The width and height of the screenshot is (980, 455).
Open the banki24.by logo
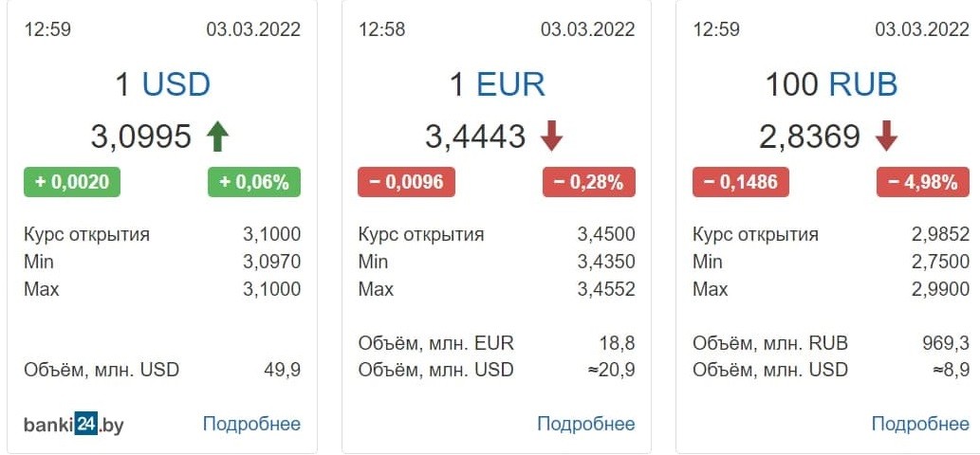pyautogui.click(x=74, y=425)
